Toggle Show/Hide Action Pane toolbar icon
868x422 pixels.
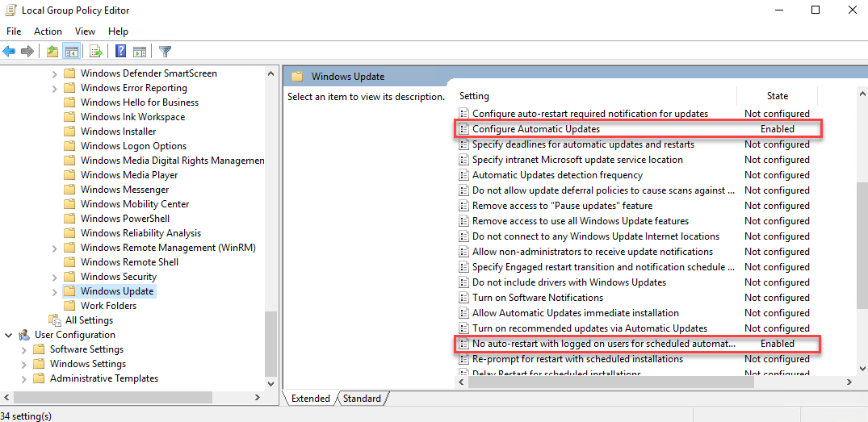click(140, 52)
